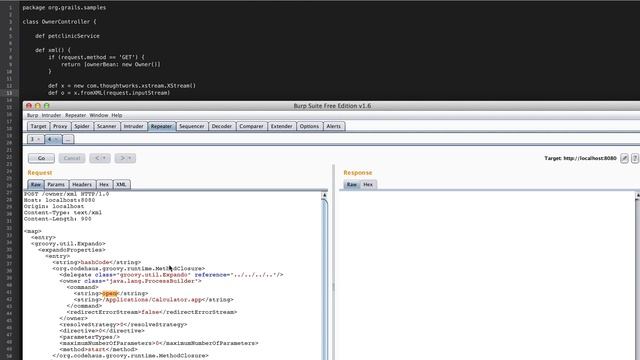Image resolution: width=640 pixels, height=360 pixels.
Task: Open the Intruder menu in menu bar
Action: (x=51, y=116)
